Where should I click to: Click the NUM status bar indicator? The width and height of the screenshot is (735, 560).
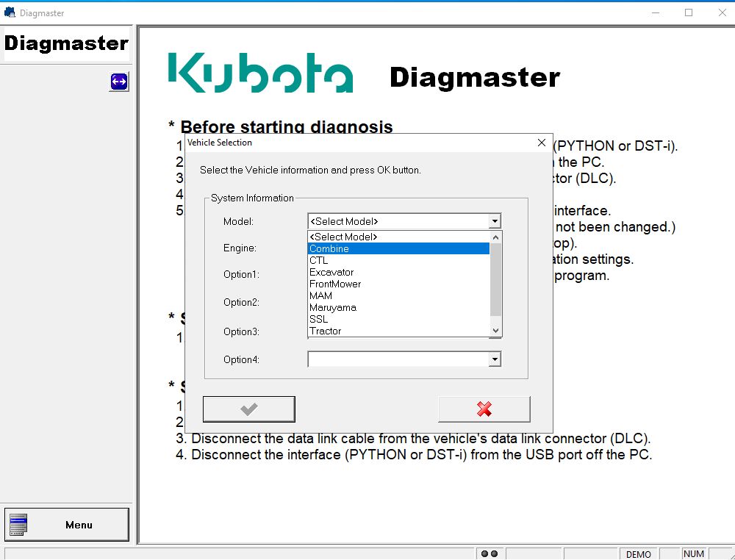tap(693, 554)
